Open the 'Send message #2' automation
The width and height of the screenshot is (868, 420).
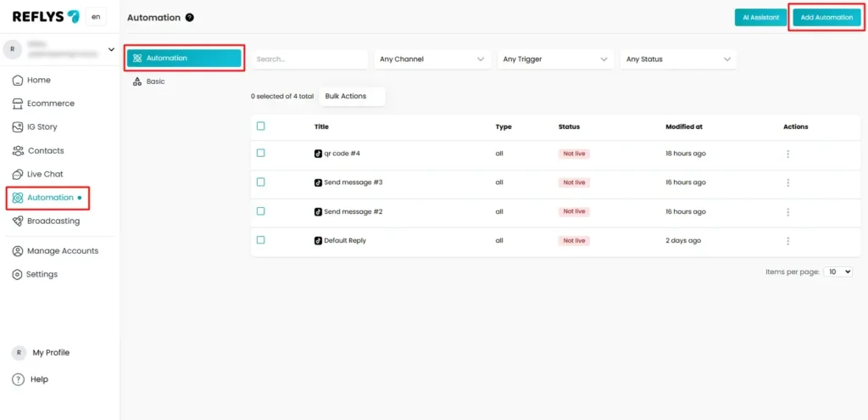tap(353, 211)
